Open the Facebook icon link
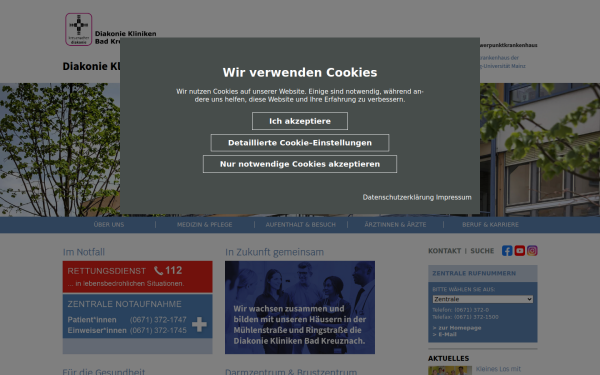The height and width of the screenshot is (375, 600). (x=507, y=251)
